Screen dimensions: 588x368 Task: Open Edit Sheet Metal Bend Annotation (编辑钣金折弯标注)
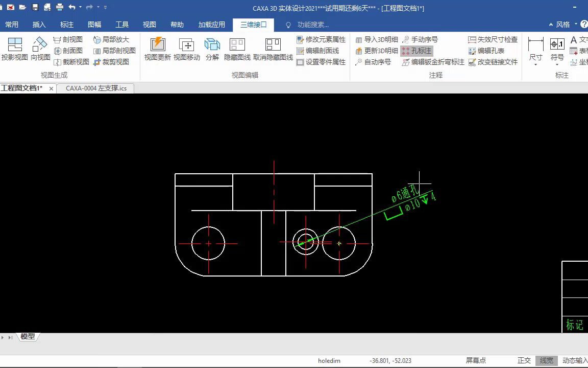433,62
